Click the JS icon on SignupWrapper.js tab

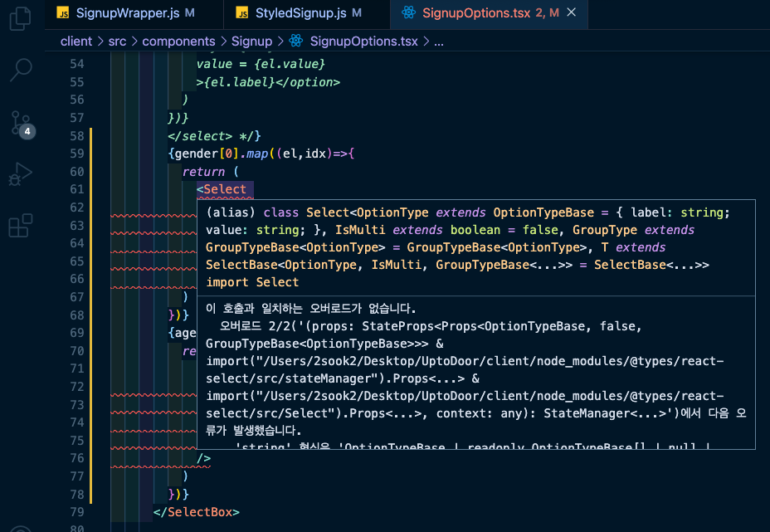(x=63, y=13)
